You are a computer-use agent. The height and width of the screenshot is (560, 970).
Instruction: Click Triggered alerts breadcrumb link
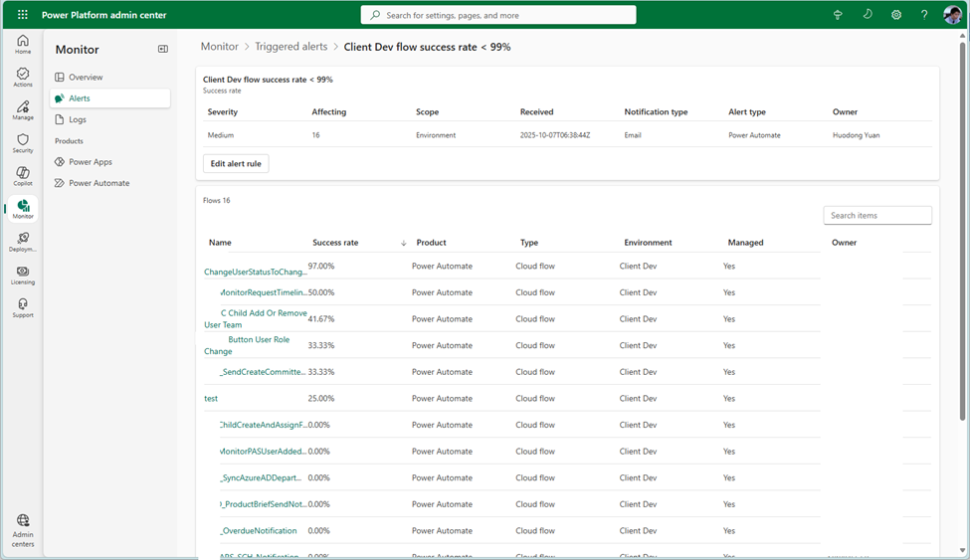coord(291,47)
